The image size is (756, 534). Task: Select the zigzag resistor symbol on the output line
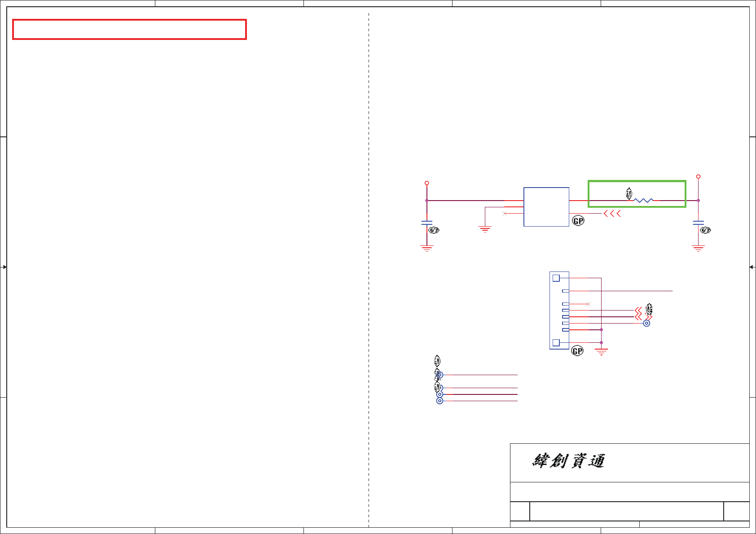point(644,201)
